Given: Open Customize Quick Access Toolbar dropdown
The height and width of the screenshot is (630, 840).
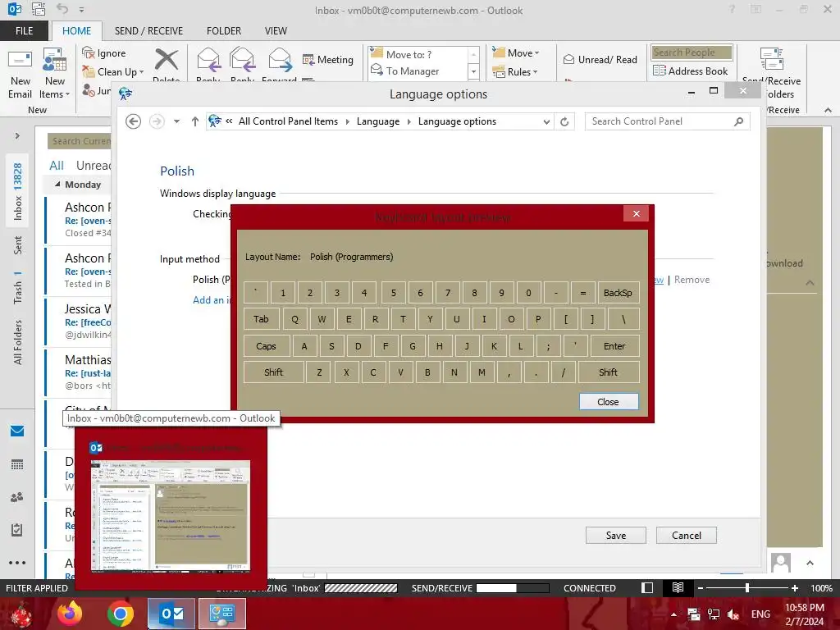Looking at the screenshot, I should tap(81, 10).
